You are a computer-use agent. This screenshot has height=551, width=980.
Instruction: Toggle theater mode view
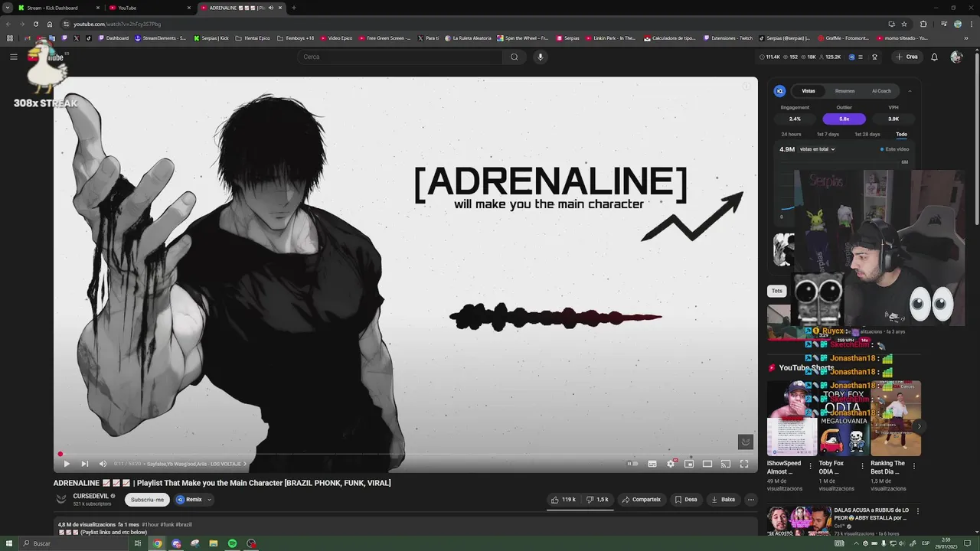point(707,464)
